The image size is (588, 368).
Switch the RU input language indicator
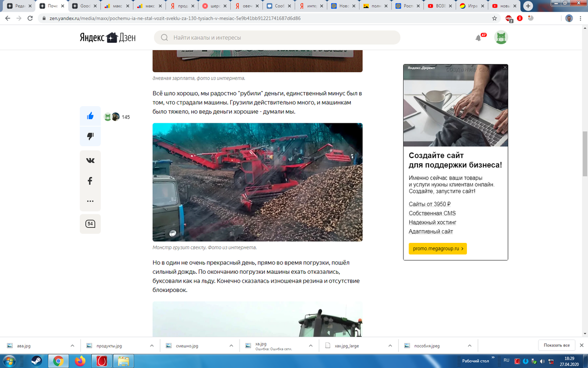coord(507,361)
